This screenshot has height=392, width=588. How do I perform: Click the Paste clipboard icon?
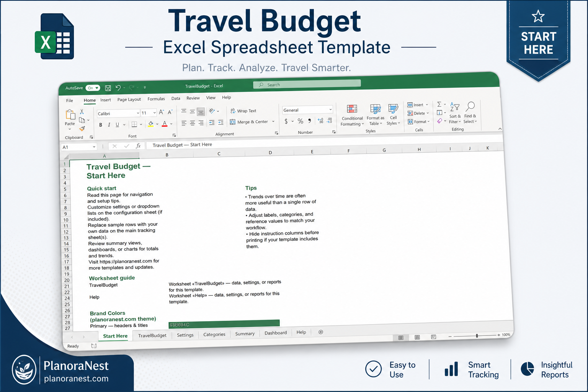(x=70, y=114)
